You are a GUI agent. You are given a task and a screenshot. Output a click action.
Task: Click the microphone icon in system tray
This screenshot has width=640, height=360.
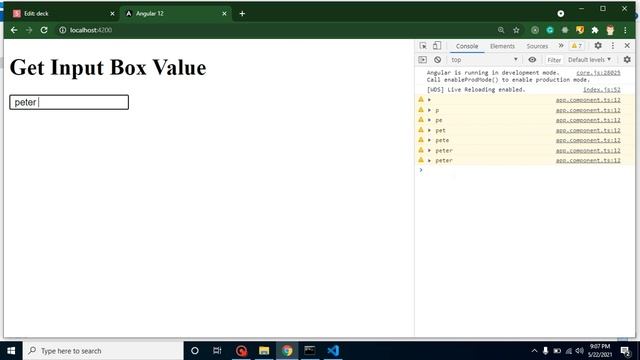coord(545,351)
